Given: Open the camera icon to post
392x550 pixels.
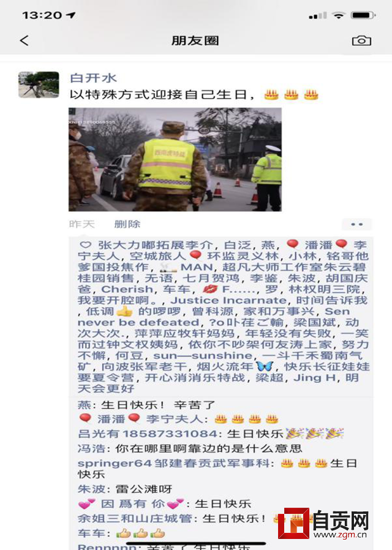Looking at the screenshot, I should click(x=361, y=40).
